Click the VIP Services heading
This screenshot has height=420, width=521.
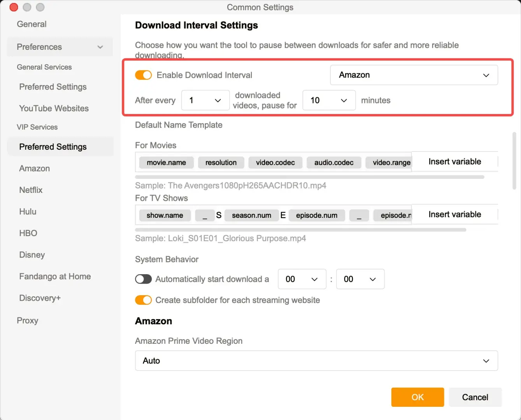click(x=37, y=127)
